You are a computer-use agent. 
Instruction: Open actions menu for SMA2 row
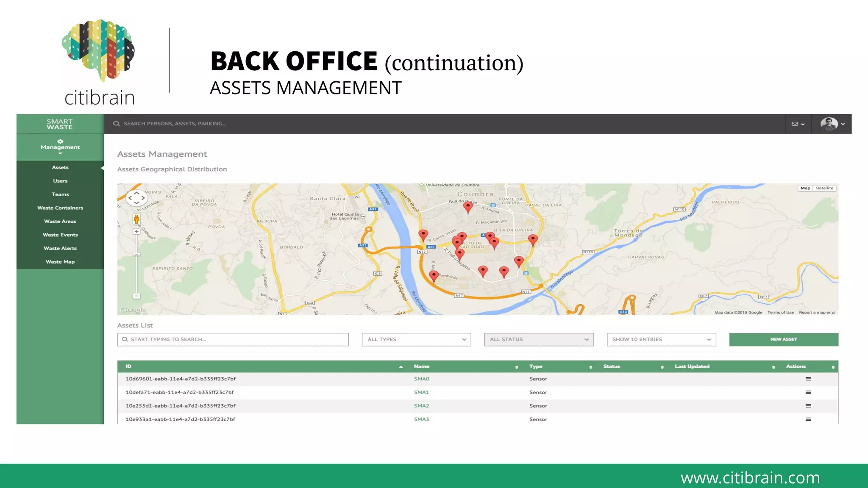point(808,406)
